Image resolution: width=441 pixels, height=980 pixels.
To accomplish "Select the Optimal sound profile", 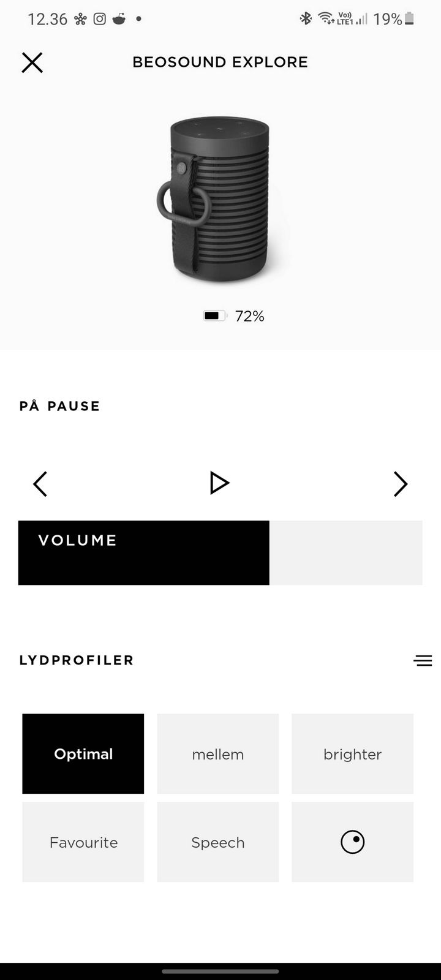I will pos(83,754).
